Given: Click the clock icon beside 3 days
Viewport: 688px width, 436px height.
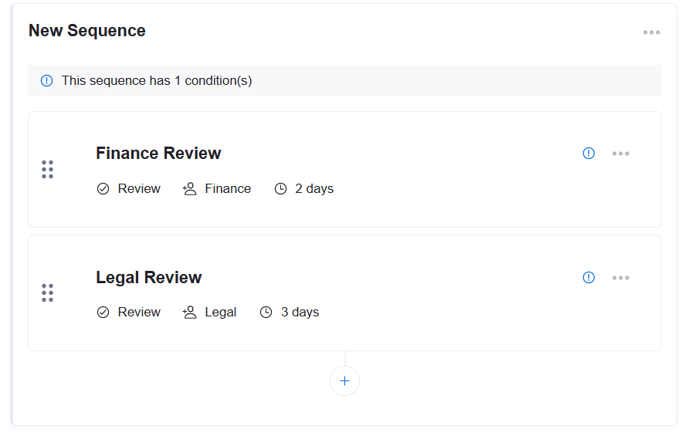Looking at the screenshot, I should [266, 312].
